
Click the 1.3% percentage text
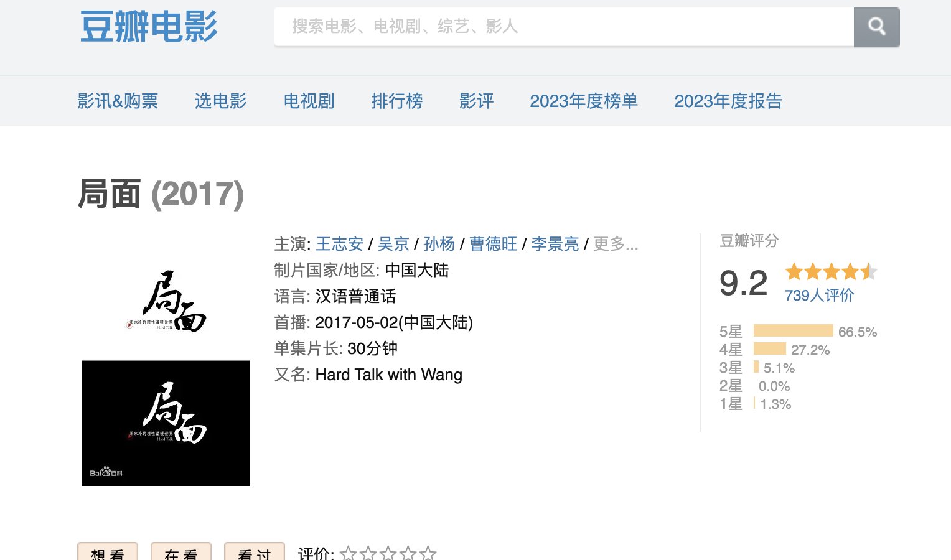(x=775, y=404)
